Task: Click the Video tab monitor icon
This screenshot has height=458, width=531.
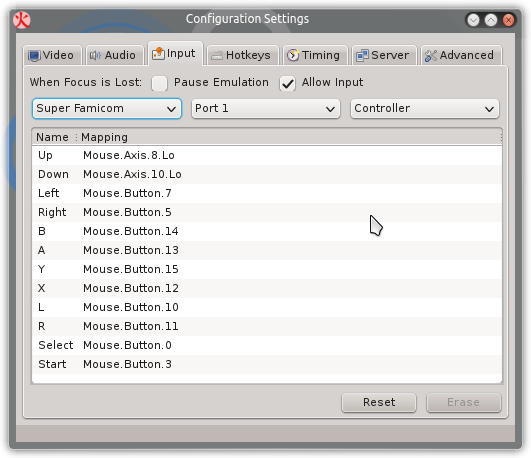Action: [34, 56]
